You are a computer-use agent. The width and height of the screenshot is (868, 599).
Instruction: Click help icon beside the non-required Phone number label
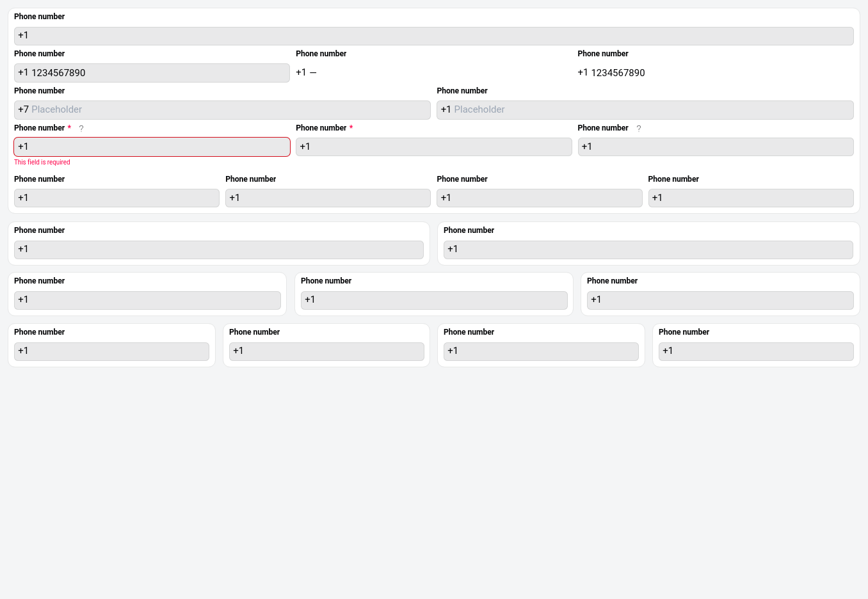638,129
